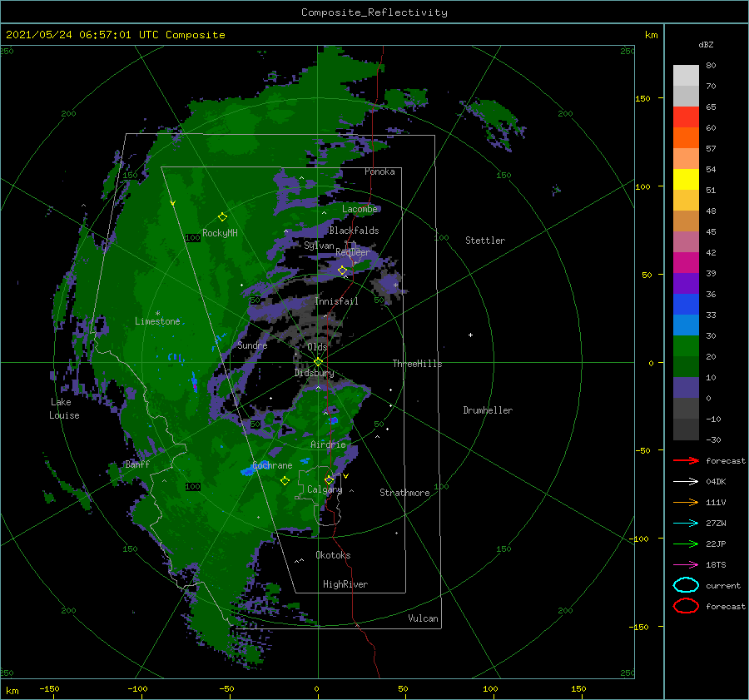Click the red 'forecast' ellipse icon
749x700 pixels.
[686, 606]
